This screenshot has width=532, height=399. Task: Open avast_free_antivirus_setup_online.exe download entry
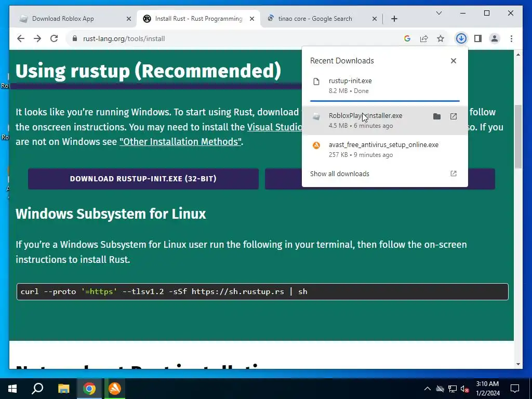coord(385,149)
